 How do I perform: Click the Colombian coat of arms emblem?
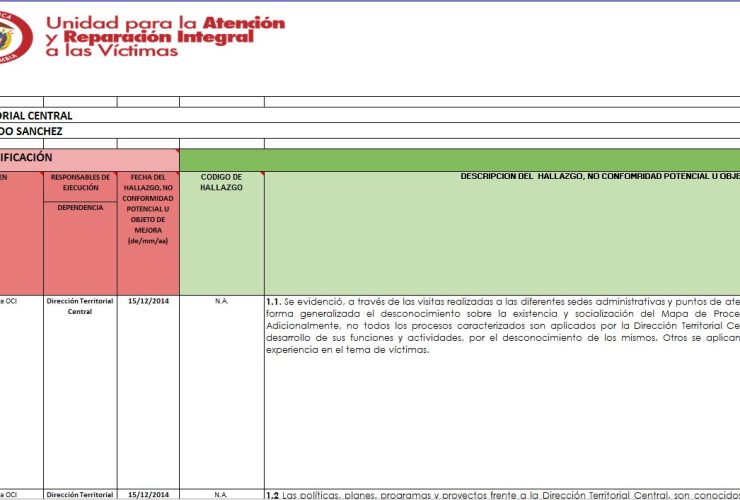tap(16, 37)
